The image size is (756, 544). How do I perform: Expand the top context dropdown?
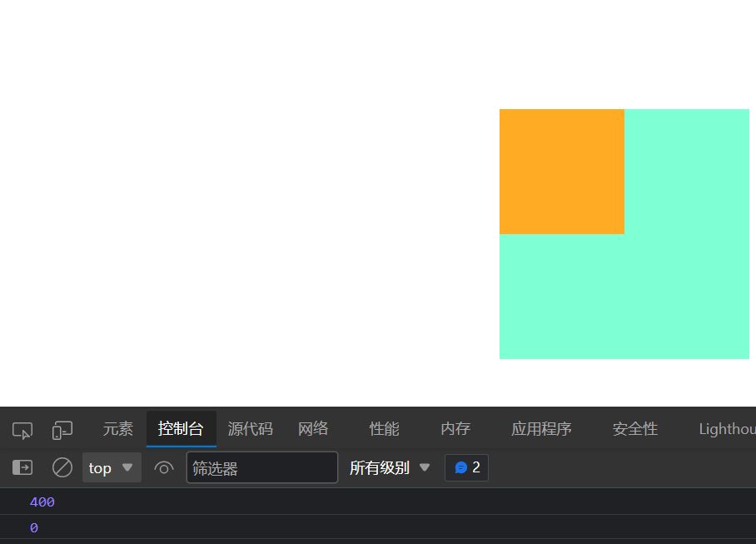pos(112,467)
